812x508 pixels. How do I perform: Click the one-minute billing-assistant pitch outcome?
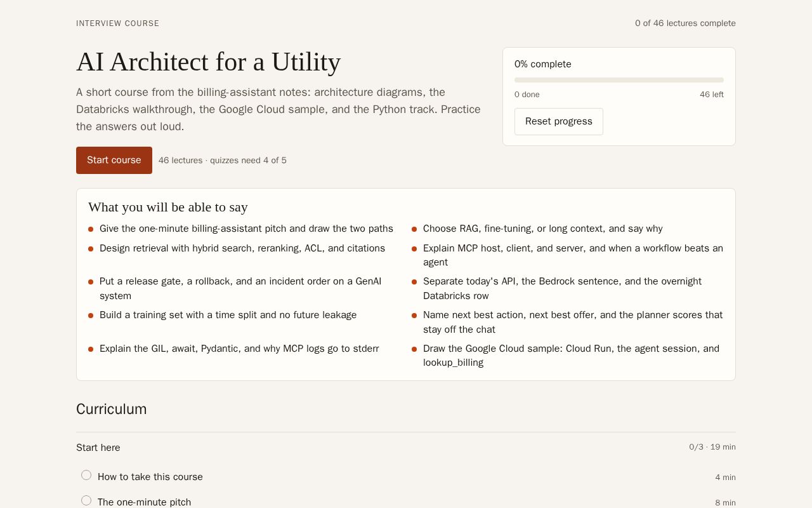246,229
